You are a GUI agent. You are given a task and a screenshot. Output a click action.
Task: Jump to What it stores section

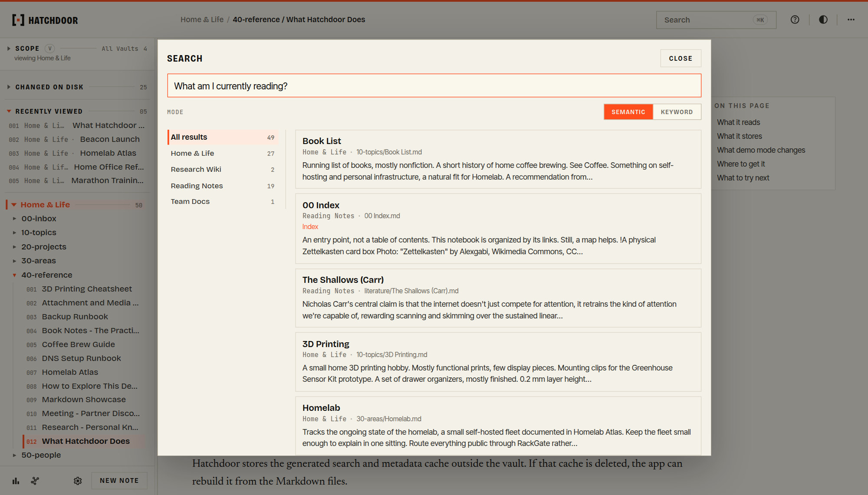[x=739, y=136]
